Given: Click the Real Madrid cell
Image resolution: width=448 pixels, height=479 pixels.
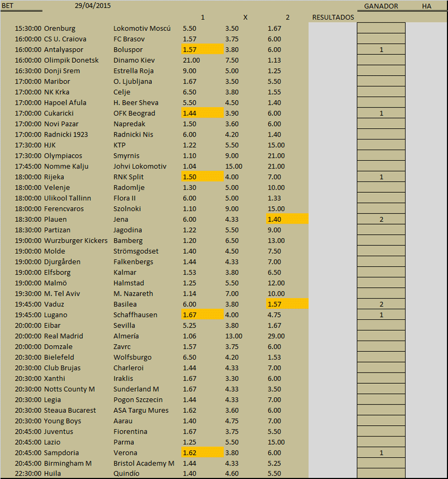Looking at the screenshot, I should tap(63, 336).
